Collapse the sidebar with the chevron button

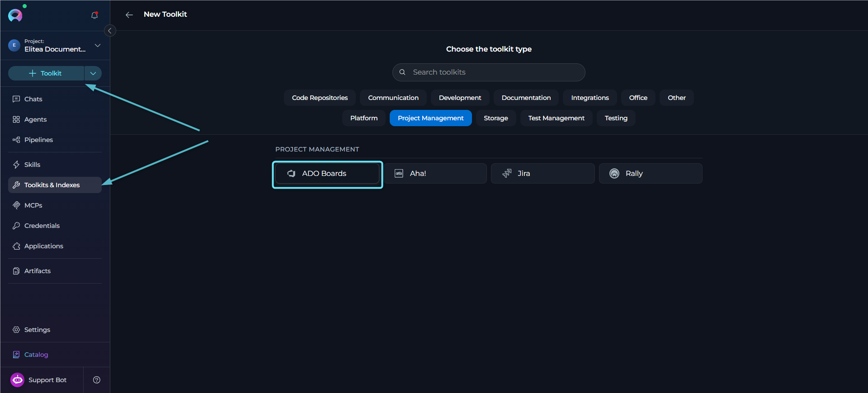pyautogui.click(x=110, y=31)
